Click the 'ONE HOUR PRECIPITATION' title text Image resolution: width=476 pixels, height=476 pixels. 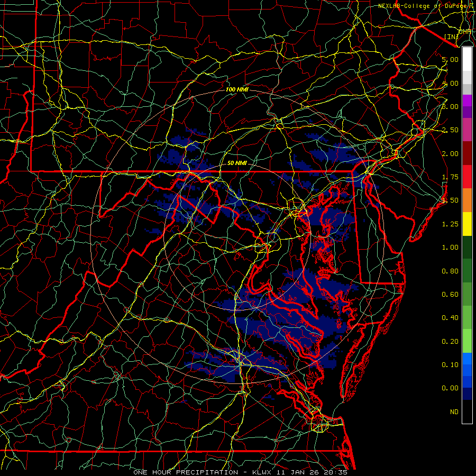pos(186,472)
